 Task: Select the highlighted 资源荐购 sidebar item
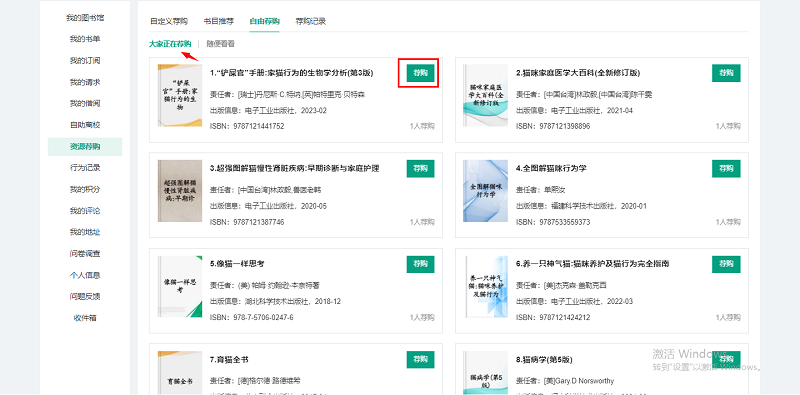85,146
